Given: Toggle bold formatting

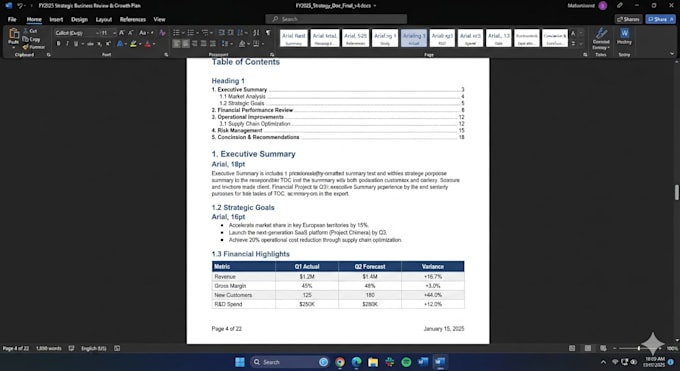Looking at the screenshot, I should point(59,44).
